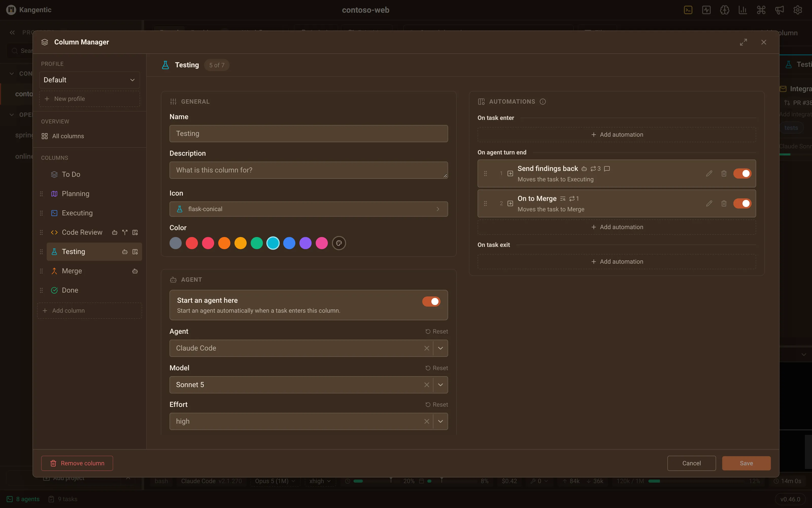Open the bar chart statistics icon
Viewport: 812px width, 508px height.
coord(743,10)
